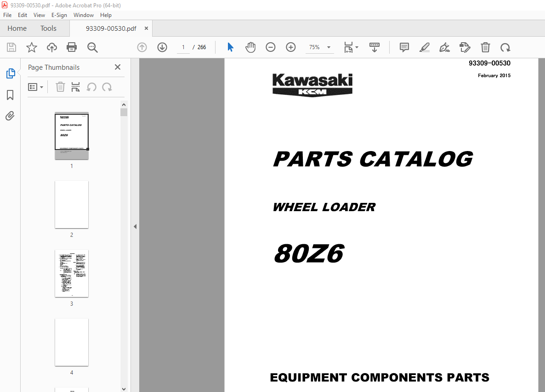
Task: Activate the hand pan tool
Action: (250, 47)
